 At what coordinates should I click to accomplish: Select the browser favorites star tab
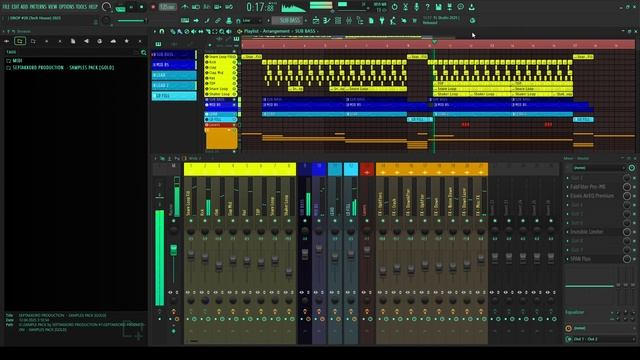(x=127, y=41)
